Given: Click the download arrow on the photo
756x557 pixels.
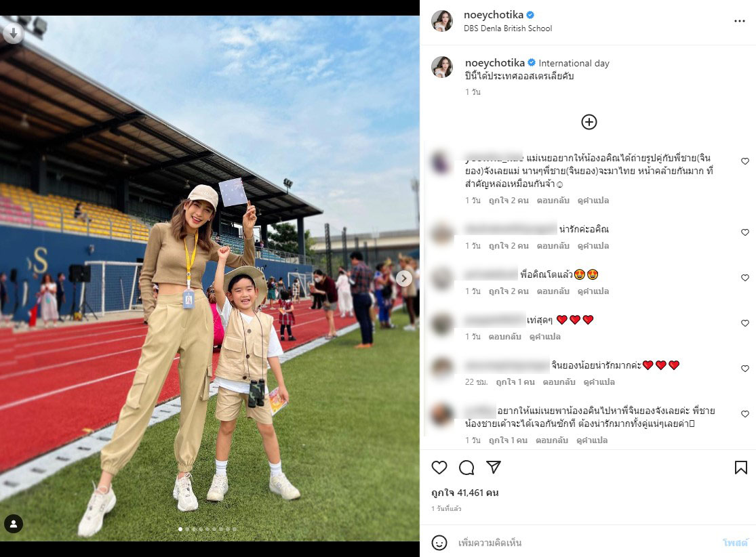Looking at the screenshot, I should click(x=14, y=33).
